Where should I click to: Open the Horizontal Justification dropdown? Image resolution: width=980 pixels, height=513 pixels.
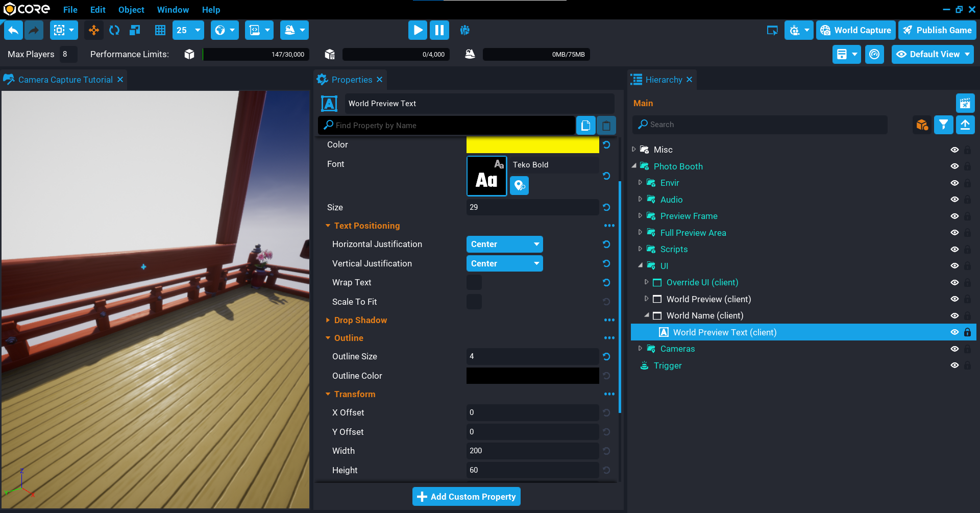(504, 245)
